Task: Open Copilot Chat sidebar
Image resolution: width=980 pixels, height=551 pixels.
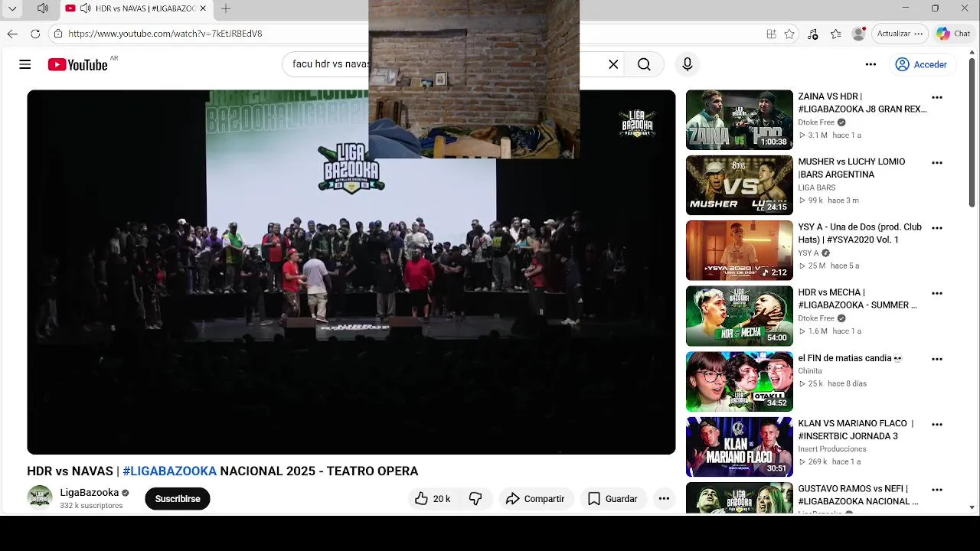Action: click(x=954, y=34)
